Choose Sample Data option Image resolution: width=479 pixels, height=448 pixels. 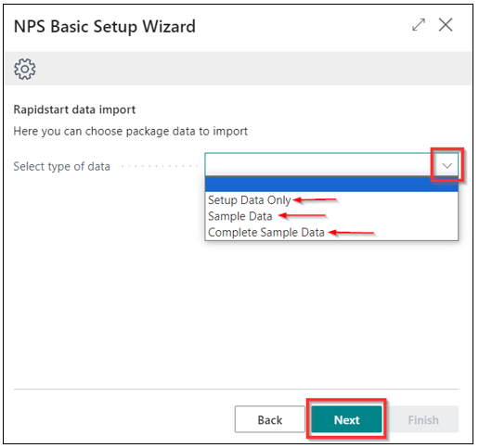(239, 216)
